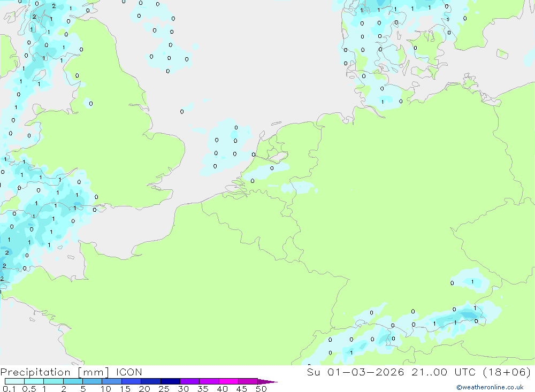Click the 'ICON' model name label
535x392 pixels.
(x=129, y=372)
